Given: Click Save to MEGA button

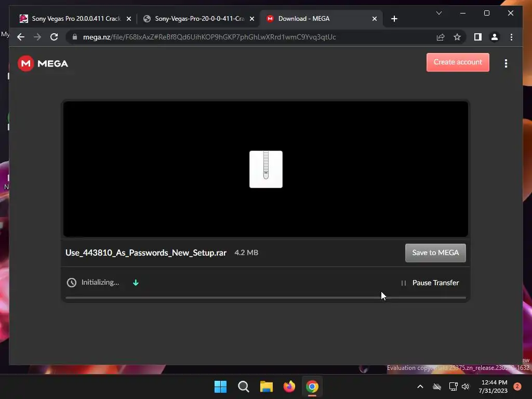Looking at the screenshot, I should pyautogui.click(x=435, y=253).
